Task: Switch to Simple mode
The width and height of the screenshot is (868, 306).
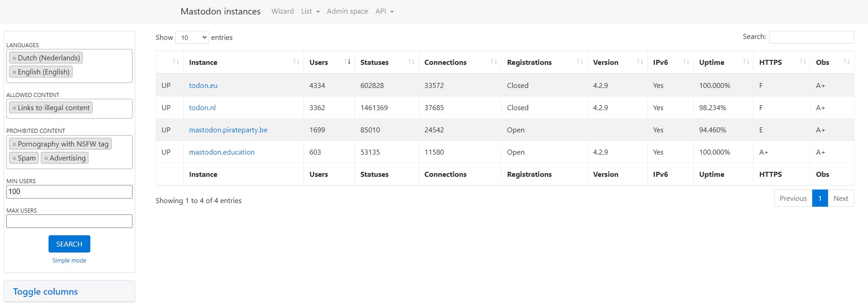Action: 69,261
